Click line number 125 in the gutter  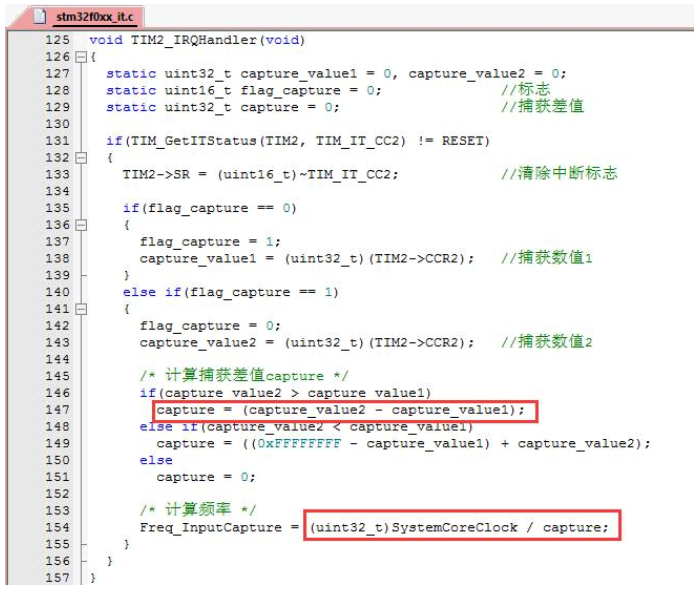(x=58, y=40)
